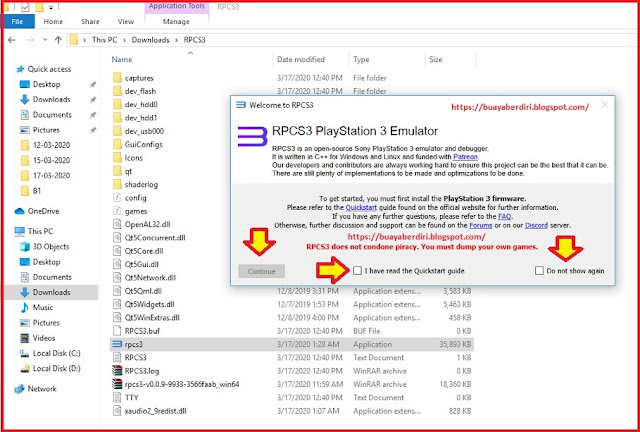
Task: Sort by Size column header
Action: pyautogui.click(x=436, y=60)
